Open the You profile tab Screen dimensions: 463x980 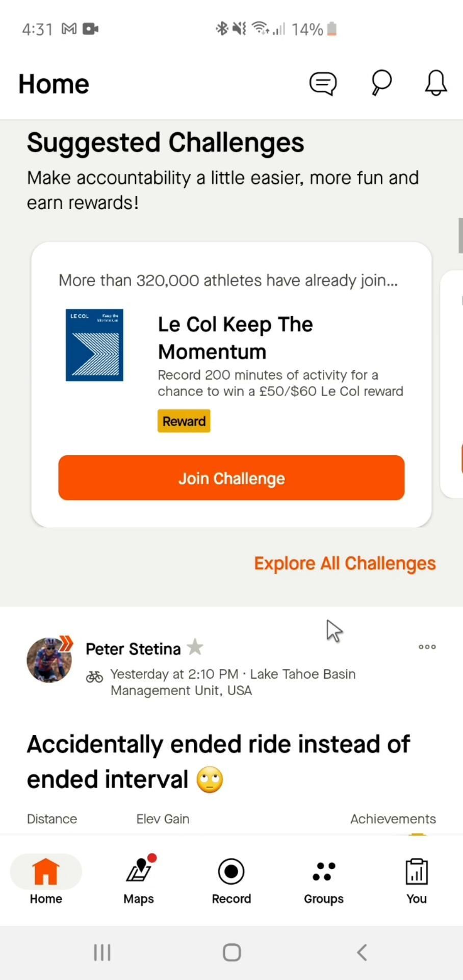coord(416,880)
